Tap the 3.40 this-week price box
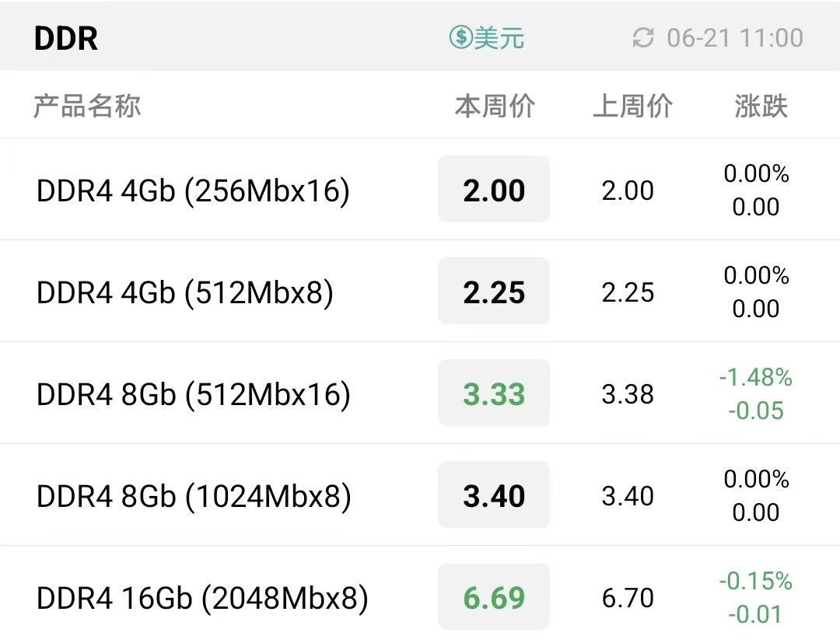 pyautogui.click(x=494, y=494)
